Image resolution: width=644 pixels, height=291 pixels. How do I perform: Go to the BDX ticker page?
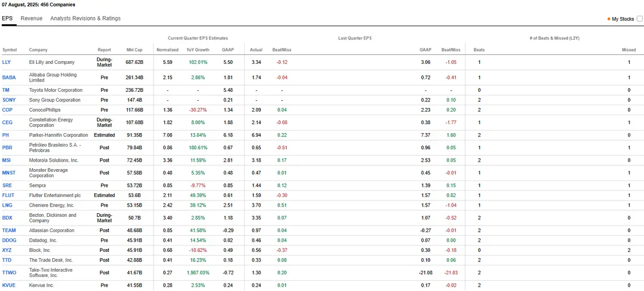(7, 217)
